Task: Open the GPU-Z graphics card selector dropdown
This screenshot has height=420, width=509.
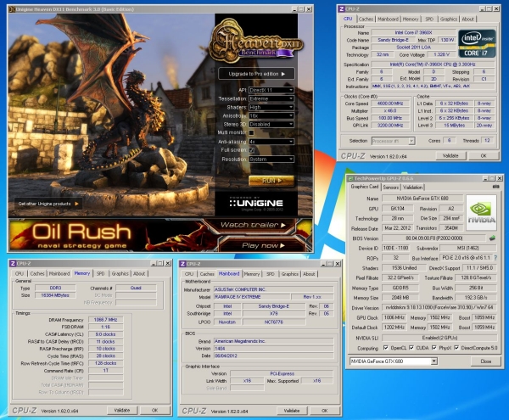Action: pyautogui.click(x=394, y=361)
